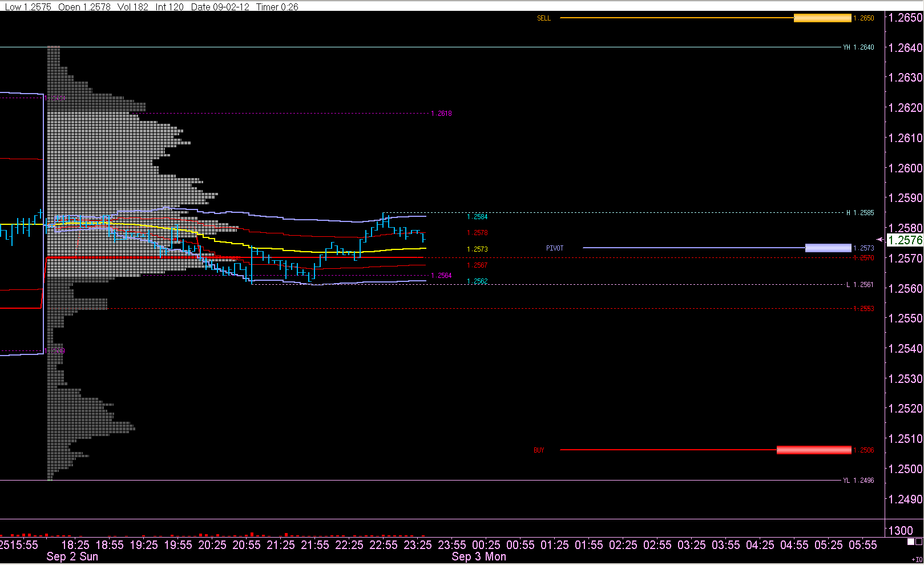The height and width of the screenshot is (565, 924).
Task: Click the magenta 1.2618 level label
Action: [x=442, y=114]
